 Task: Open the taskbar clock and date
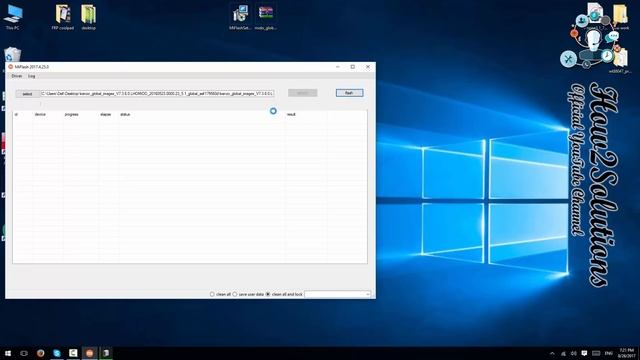pos(627,353)
